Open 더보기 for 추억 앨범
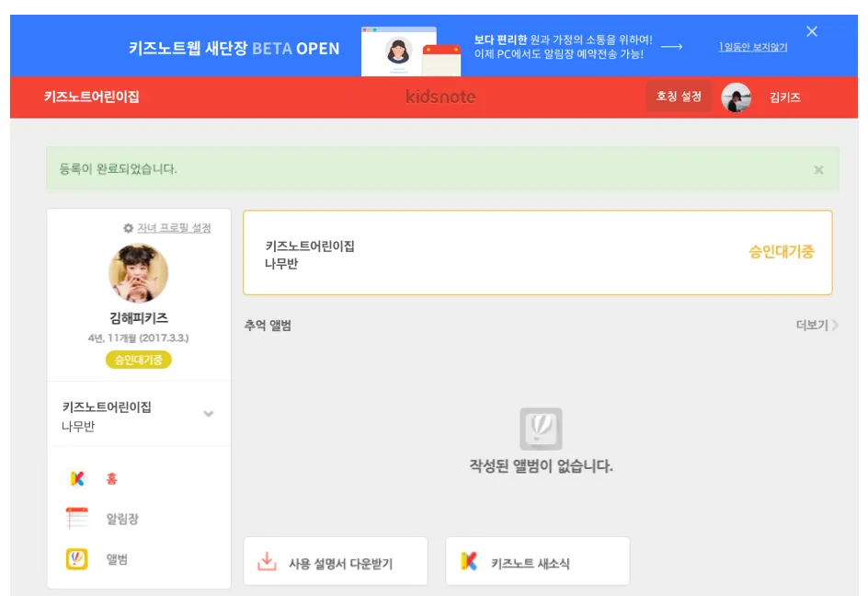868x596 pixels. pos(812,326)
